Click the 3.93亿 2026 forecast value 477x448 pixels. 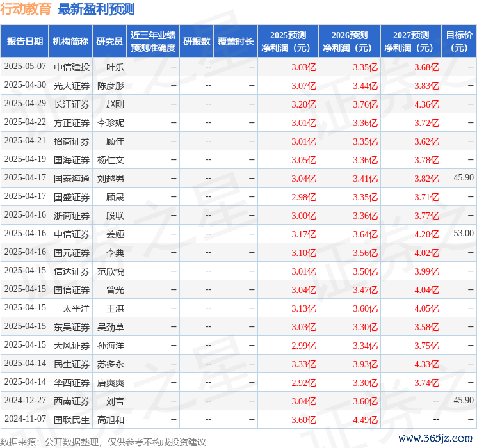[366, 364]
